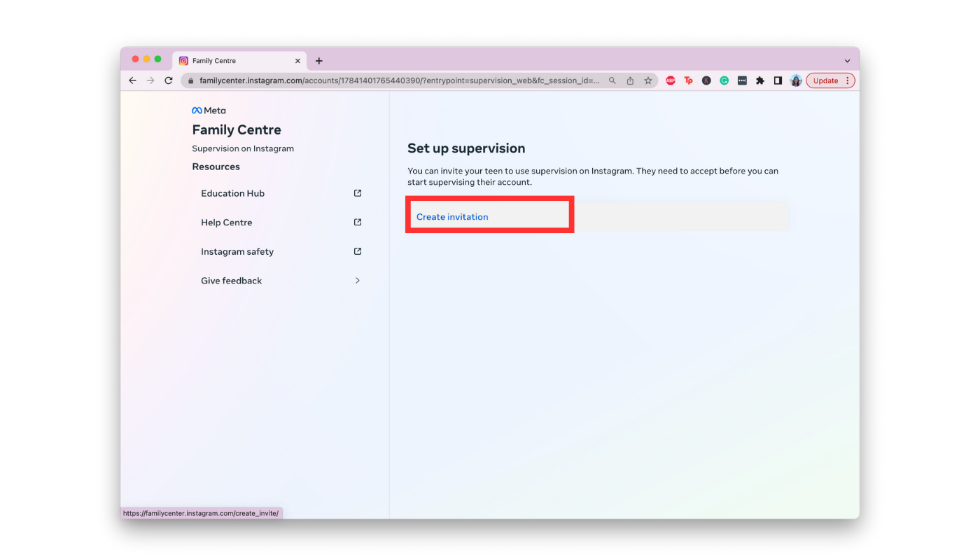The height and width of the screenshot is (560, 980).
Task: Reload the current page
Action: 169,80
